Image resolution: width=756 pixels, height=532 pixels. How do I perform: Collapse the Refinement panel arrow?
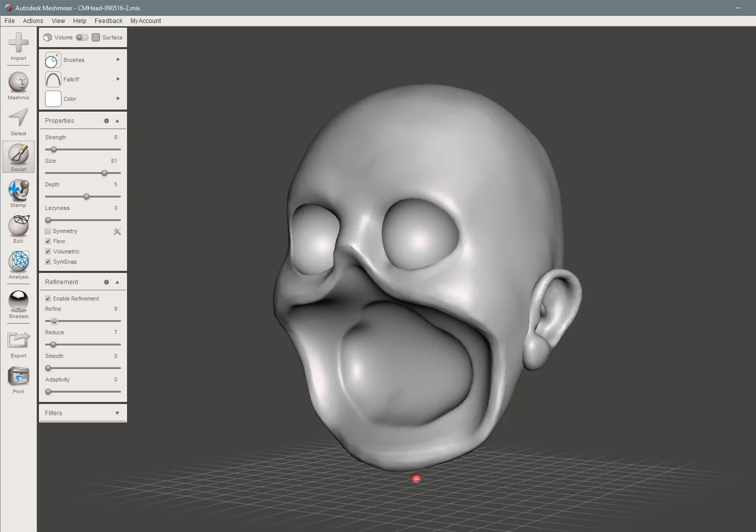tap(117, 282)
